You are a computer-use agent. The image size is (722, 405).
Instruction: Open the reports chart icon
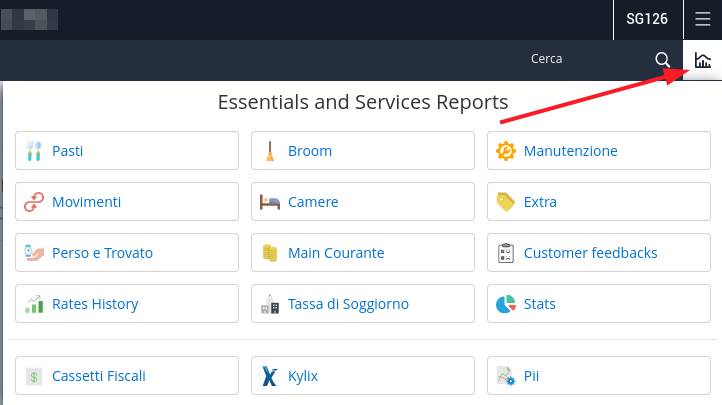pos(703,60)
